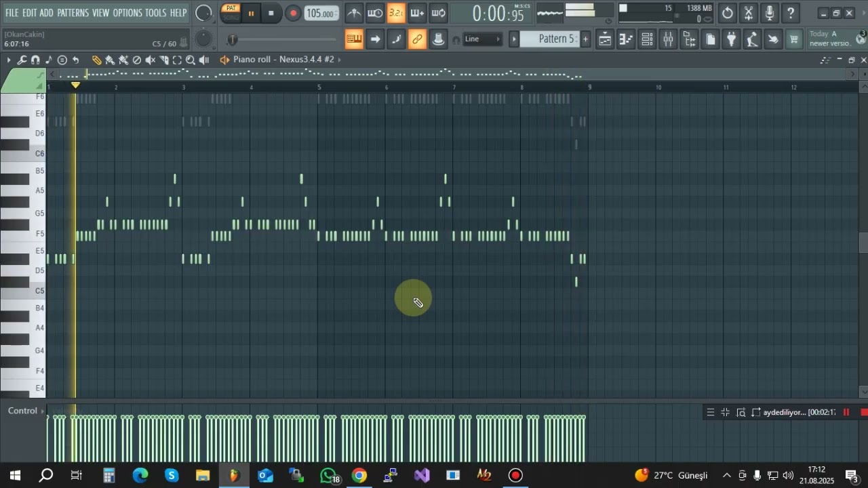This screenshot has height=488, width=868.
Task: Open the OPTIONS menu
Action: [127, 13]
